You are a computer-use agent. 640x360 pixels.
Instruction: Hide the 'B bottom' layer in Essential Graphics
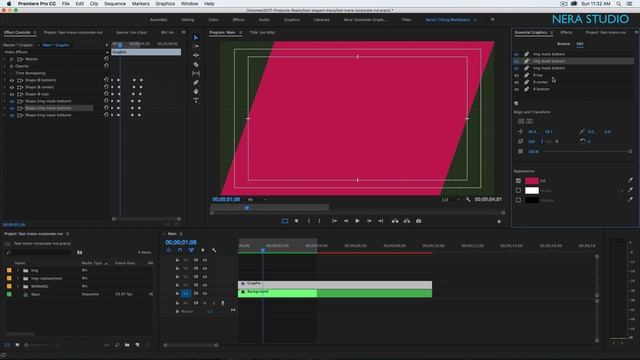pos(517,89)
